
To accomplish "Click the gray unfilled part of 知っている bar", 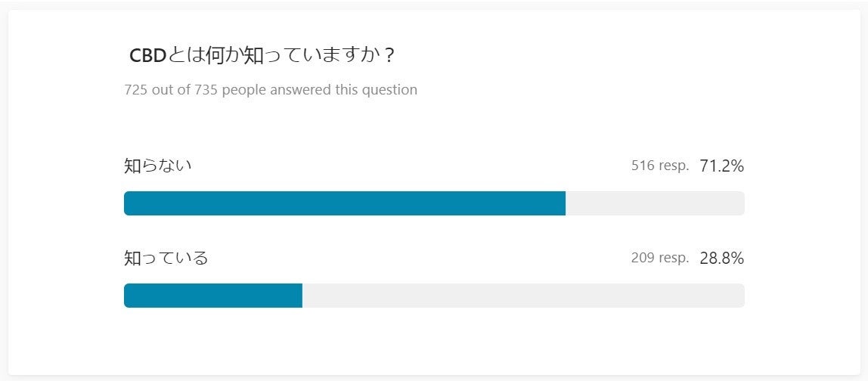I will 523,296.
